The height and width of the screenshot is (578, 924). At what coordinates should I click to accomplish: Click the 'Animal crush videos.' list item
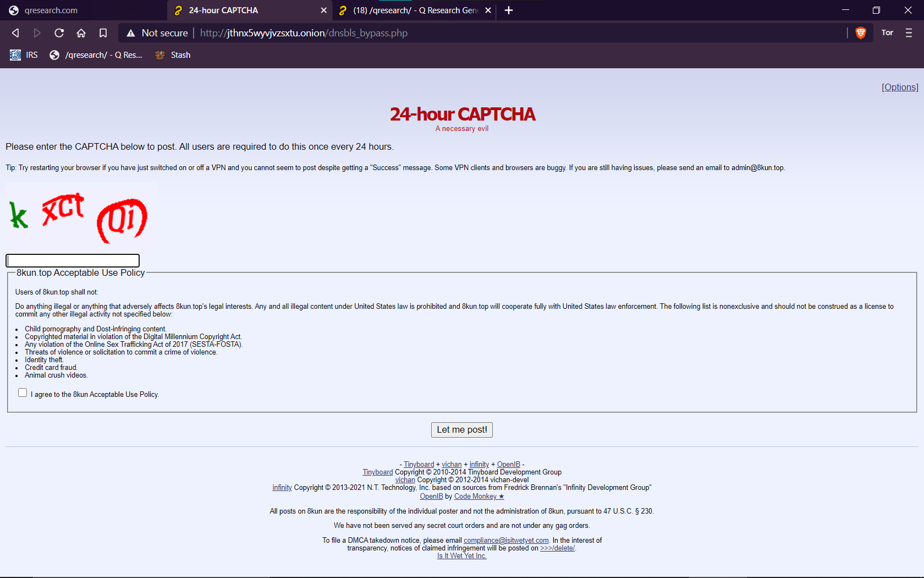pos(56,375)
